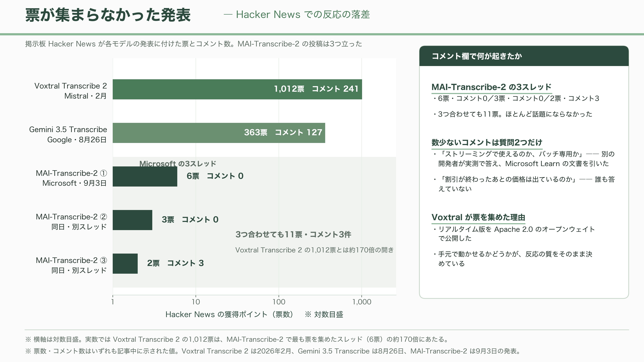Click the heading '数少ないコメントは質問2つだけ'
644x362 pixels.
click(487, 142)
